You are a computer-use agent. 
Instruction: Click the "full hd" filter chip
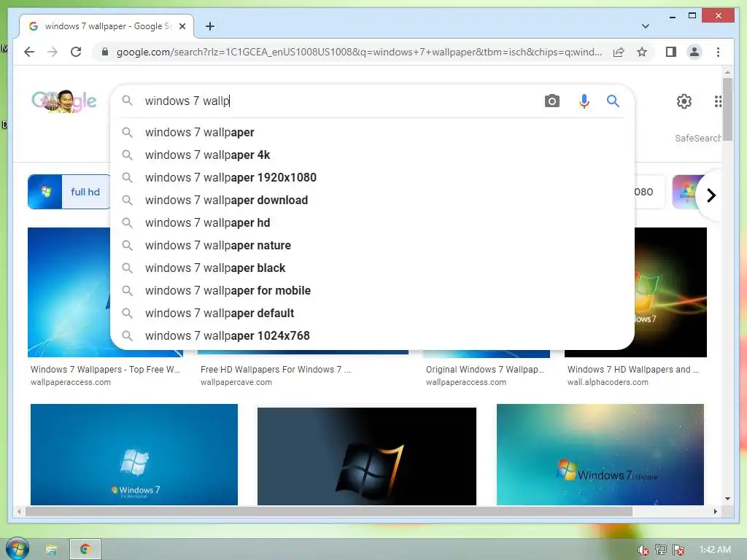coord(69,192)
